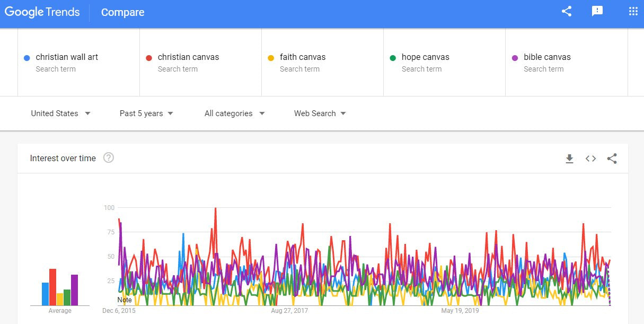Open the All categories dropdown
644x324 pixels.
(234, 113)
